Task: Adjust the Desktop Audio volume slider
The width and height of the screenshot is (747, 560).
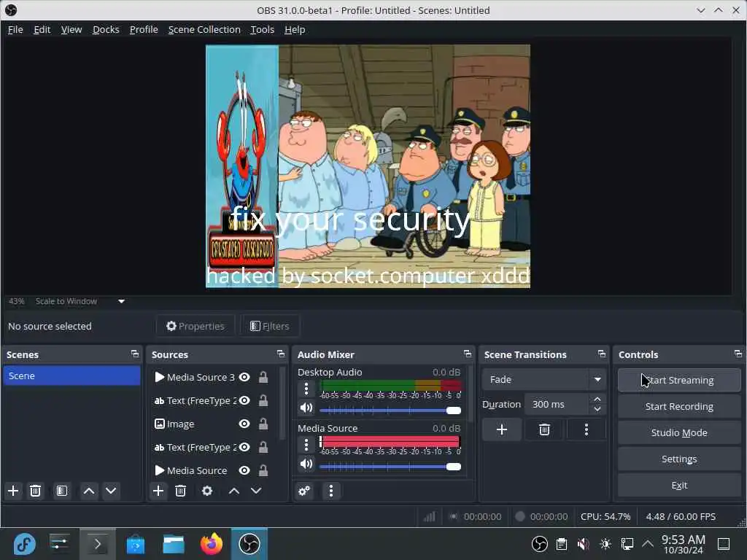Action: [390, 411]
